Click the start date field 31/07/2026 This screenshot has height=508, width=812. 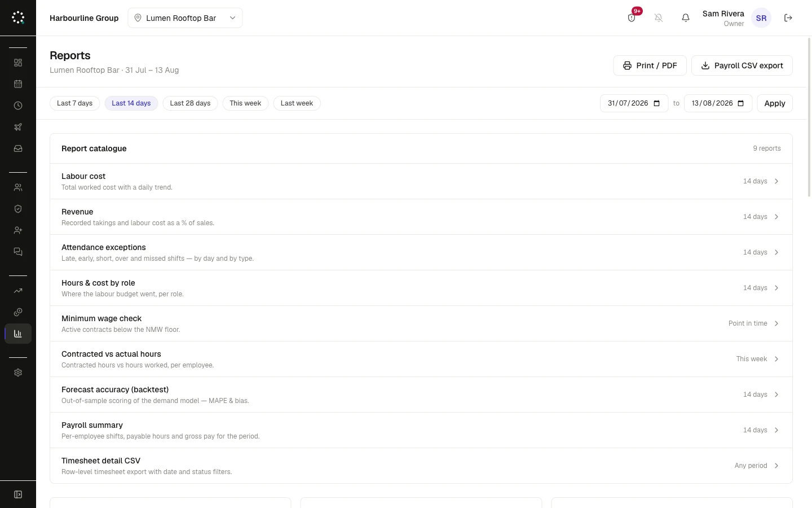[634, 103]
